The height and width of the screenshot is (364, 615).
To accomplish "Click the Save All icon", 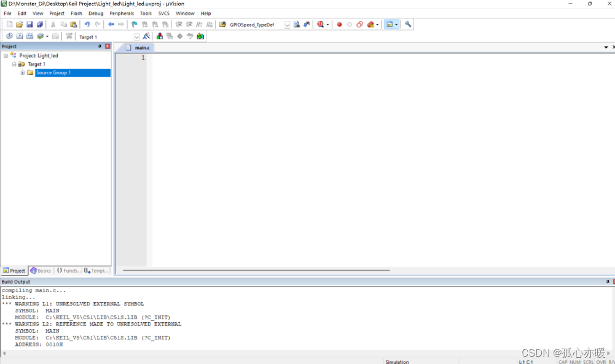I will (x=39, y=25).
